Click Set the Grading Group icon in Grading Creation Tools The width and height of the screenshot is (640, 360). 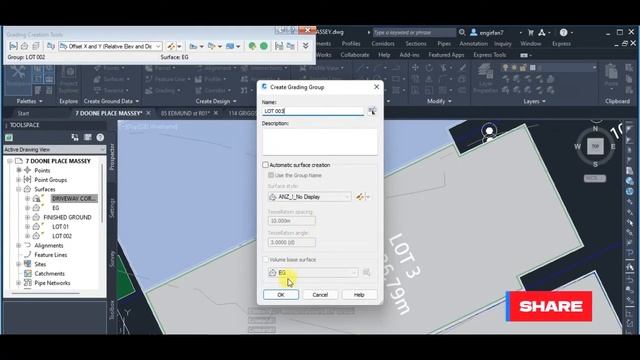(13, 46)
